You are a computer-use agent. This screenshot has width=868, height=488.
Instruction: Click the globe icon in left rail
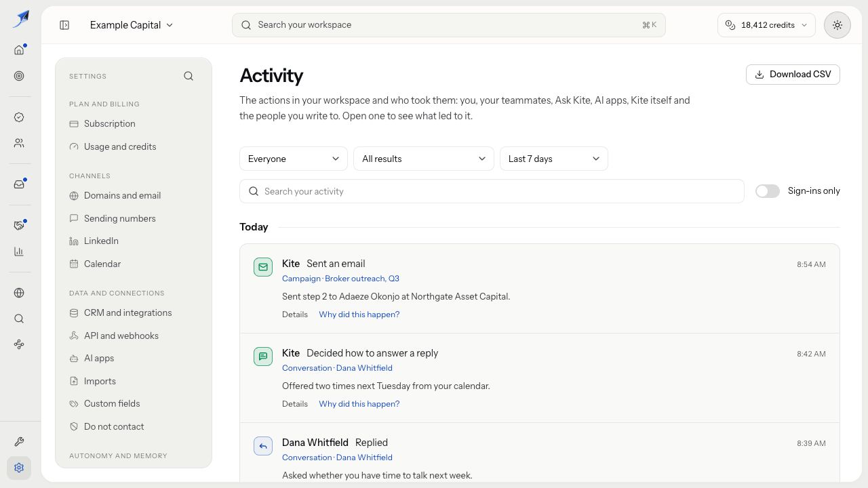click(x=19, y=293)
